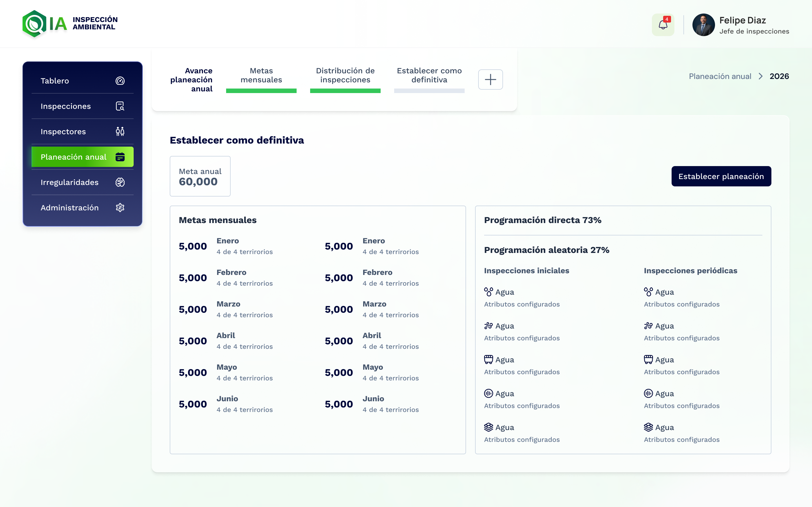
Task: Click the Irregularidades brain icon
Action: [x=120, y=182]
